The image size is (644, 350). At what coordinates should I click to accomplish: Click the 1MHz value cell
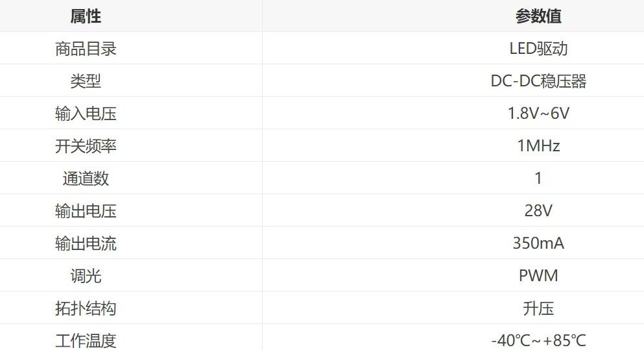538,146
